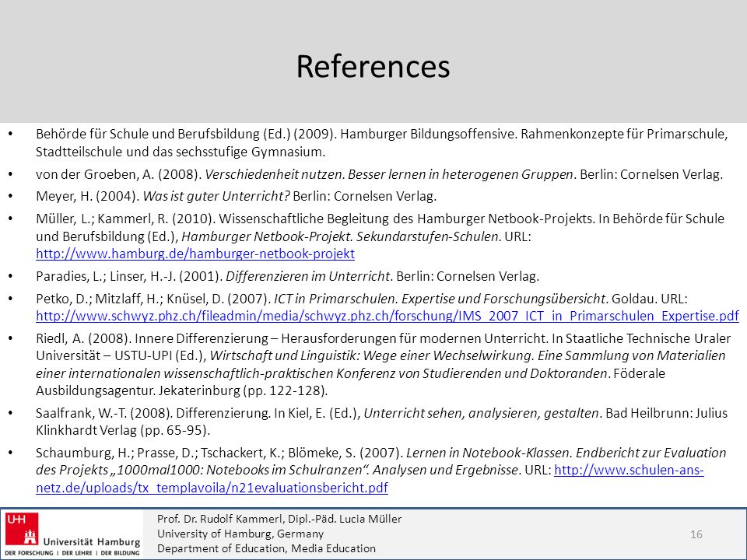Open the schwyz.phz.ch ICT Primarschulen Expertise PDF link

[388, 317]
